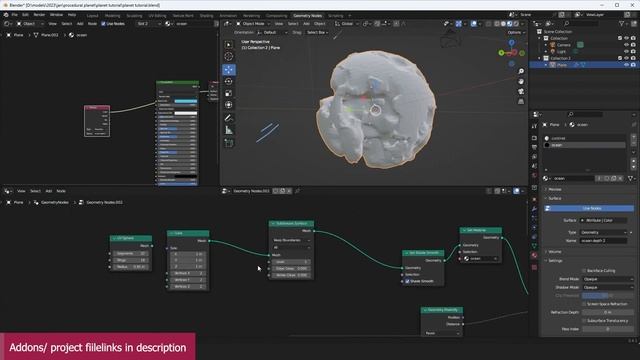Adjust the Refraction Depth slider
Screen dimensions: 640x360
click(608, 312)
